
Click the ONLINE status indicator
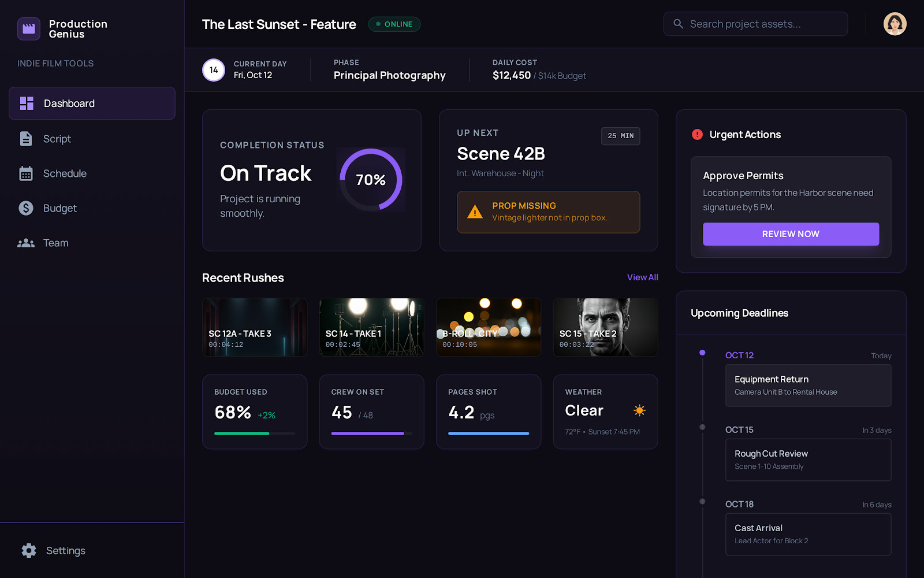click(394, 24)
